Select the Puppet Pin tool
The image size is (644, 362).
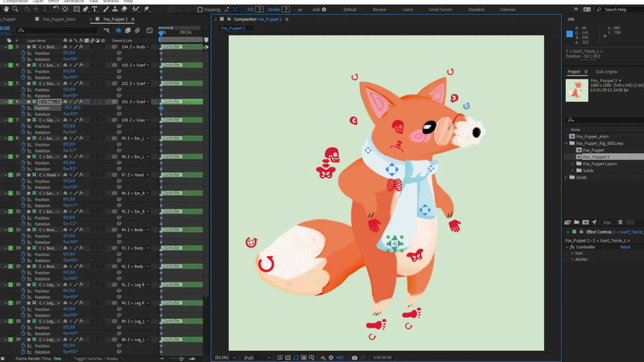tap(146, 9)
